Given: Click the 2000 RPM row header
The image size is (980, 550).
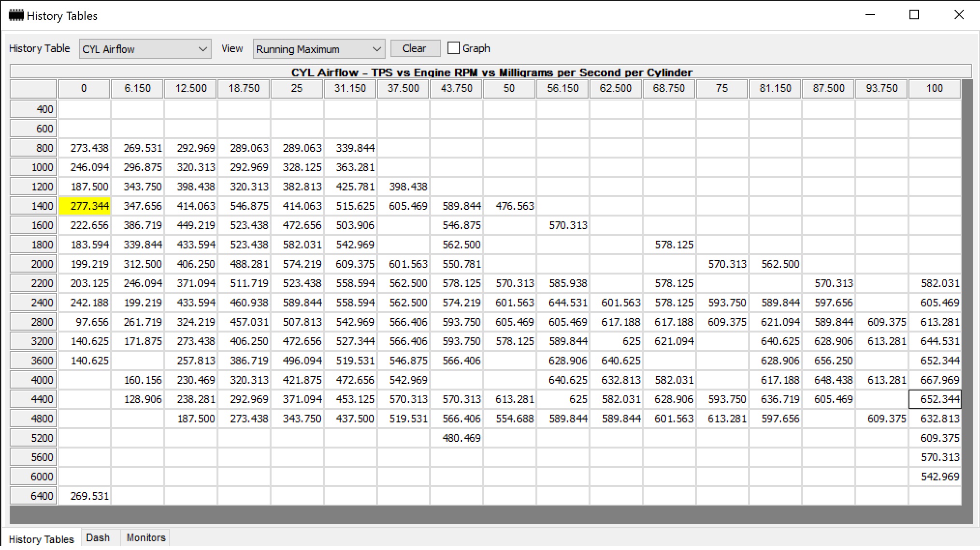Looking at the screenshot, I should 33,264.
